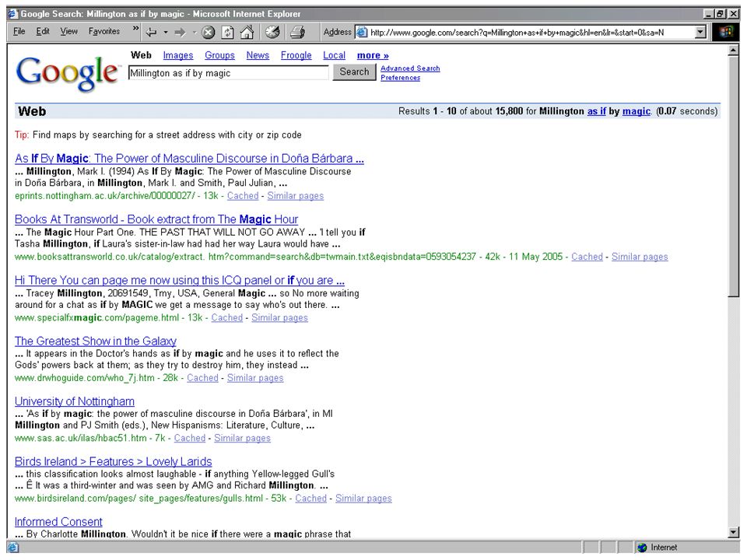Viewport: 747px width, 560px height.
Task: Click the Search button
Action: 354,72
